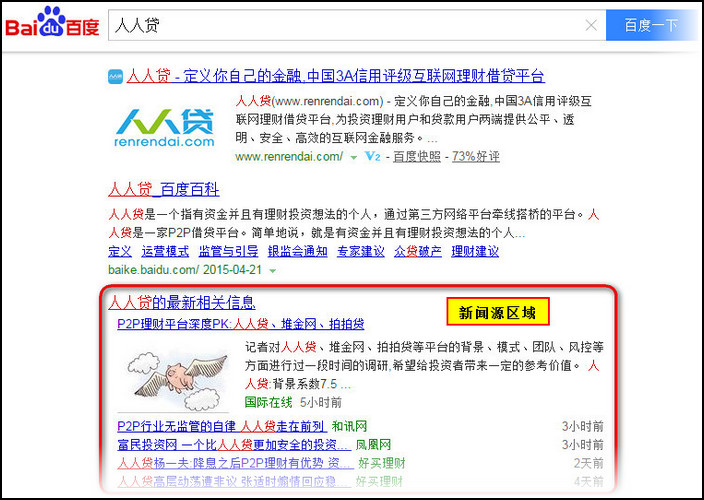This screenshot has height=500, width=704.
Task: Open 人人贷杨一夫:降息之后P2P理财 news link
Action: [235, 463]
